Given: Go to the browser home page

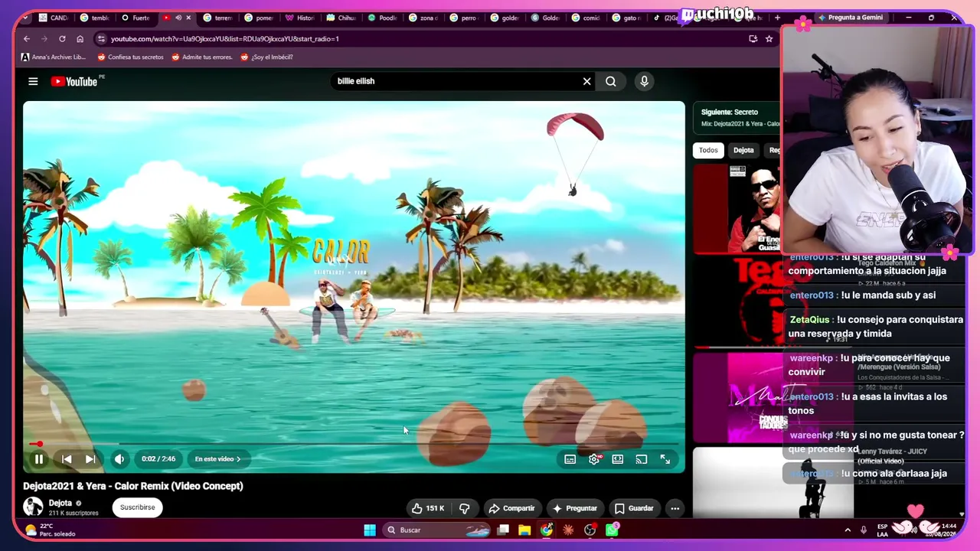Looking at the screenshot, I should point(80,39).
